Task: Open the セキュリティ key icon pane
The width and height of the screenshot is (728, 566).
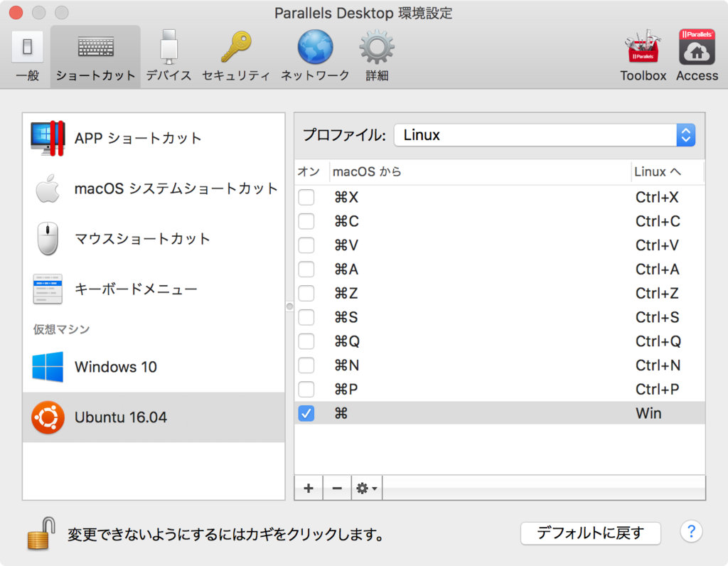Action: tap(236, 56)
